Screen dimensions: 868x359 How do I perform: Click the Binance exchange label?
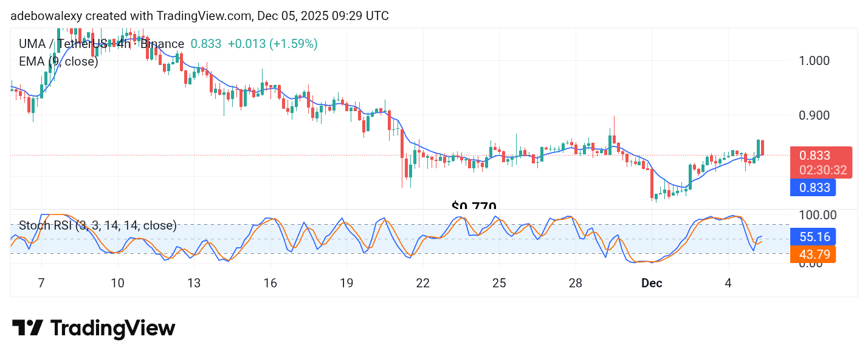162,43
